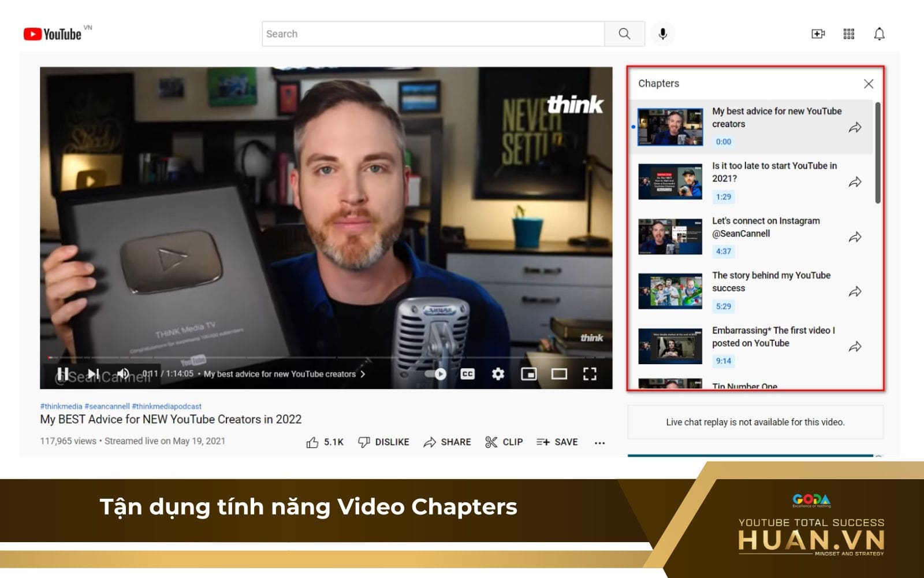Open the #seancannell hashtag link
The height and width of the screenshot is (578, 924).
(x=107, y=406)
